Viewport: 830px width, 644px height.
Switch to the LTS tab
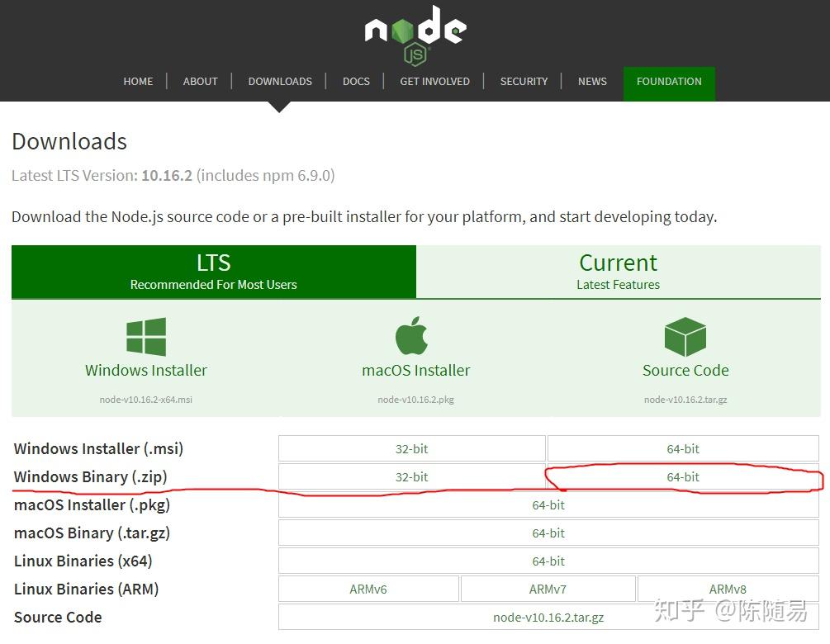[213, 271]
